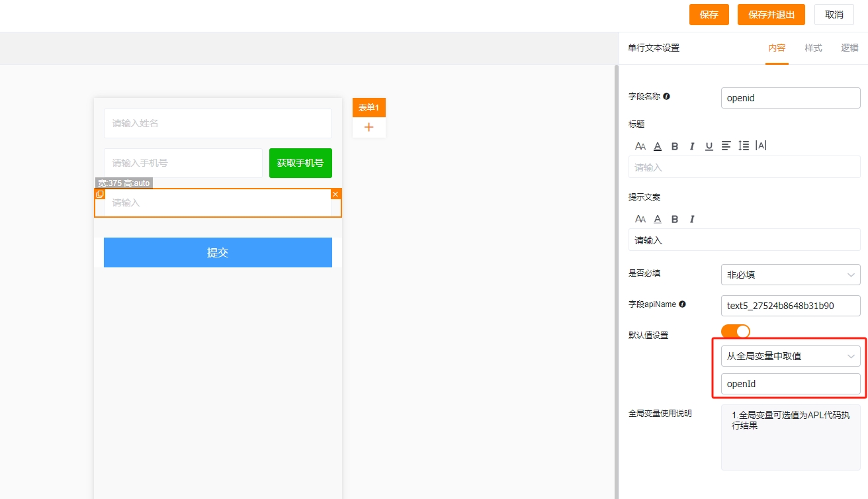Switch to 样式 tab
Image resolution: width=868 pixels, height=499 pixels.
click(x=813, y=48)
